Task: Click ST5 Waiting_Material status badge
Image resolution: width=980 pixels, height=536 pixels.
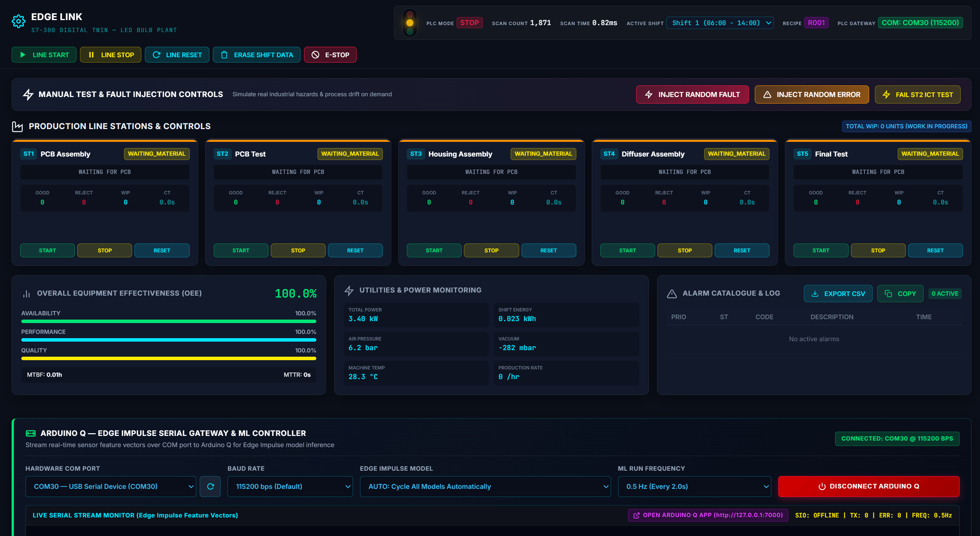Action: coord(930,154)
